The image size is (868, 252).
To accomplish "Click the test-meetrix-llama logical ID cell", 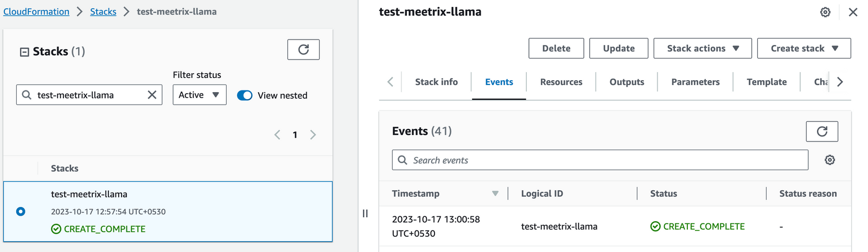I will (x=559, y=227).
